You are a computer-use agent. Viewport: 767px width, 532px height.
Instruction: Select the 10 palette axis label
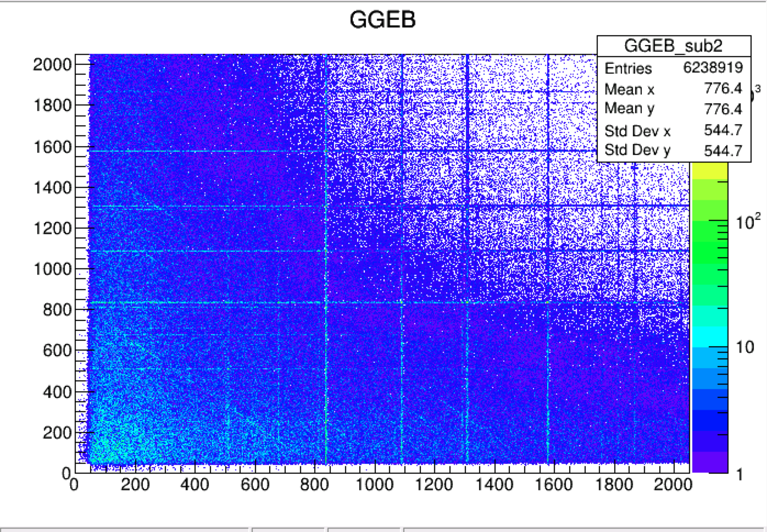[744, 347]
